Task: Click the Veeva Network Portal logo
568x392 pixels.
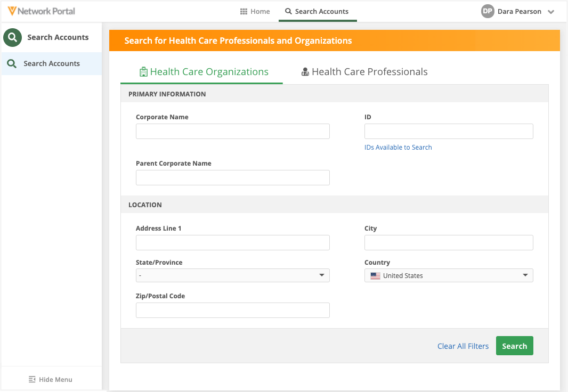Action: click(x=42, y=11)
